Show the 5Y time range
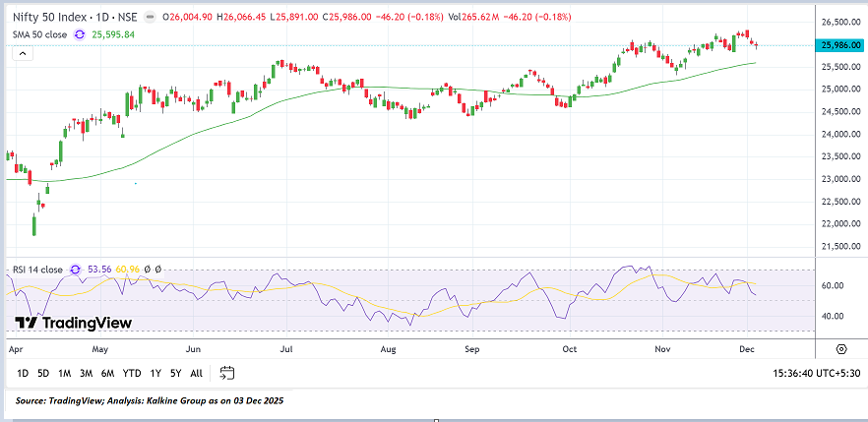 [175, 373]
